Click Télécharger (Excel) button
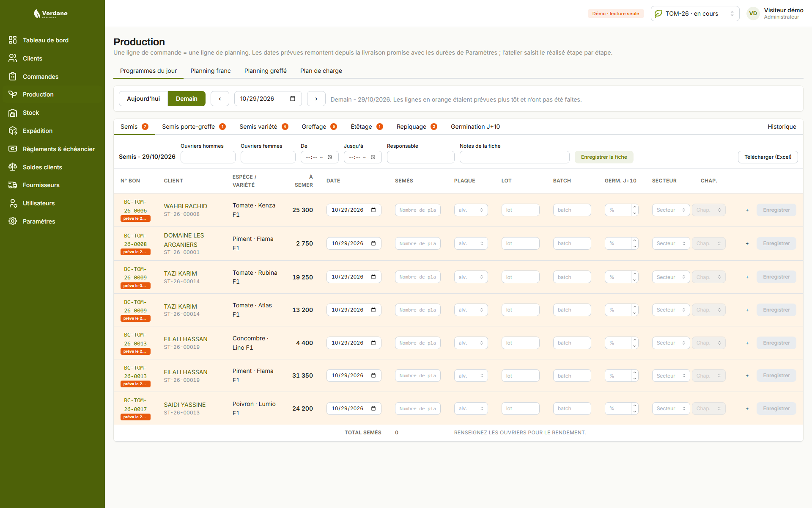Viewport: 812px width, 508px height. [x=768, y=157]
